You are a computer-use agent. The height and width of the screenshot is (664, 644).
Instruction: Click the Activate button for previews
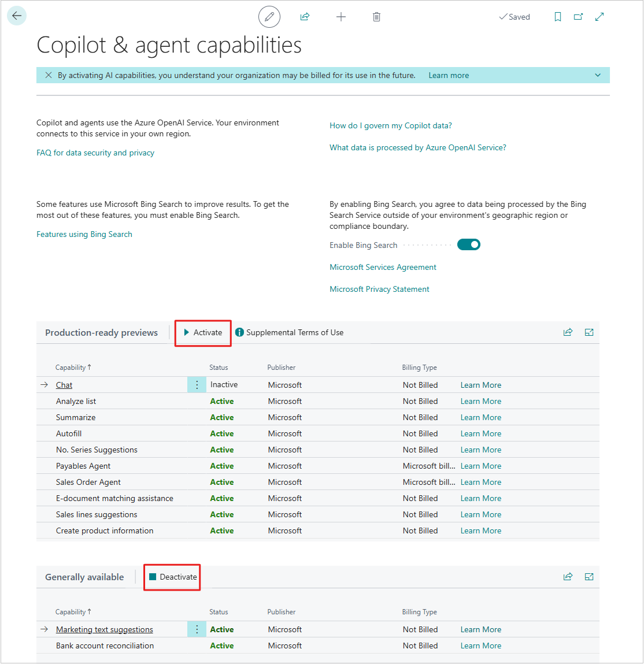coord(202,332)
